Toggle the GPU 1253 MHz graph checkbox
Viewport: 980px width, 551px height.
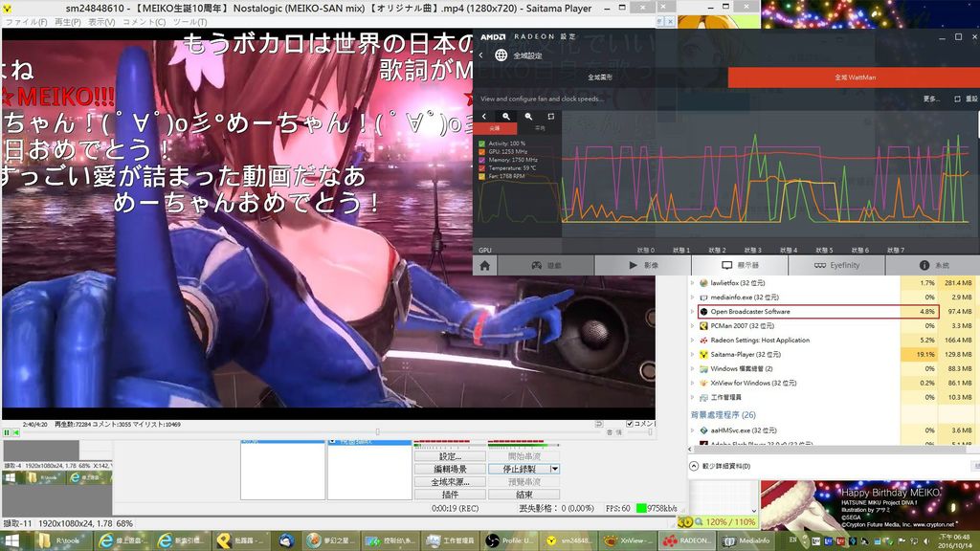pos(482,152)
